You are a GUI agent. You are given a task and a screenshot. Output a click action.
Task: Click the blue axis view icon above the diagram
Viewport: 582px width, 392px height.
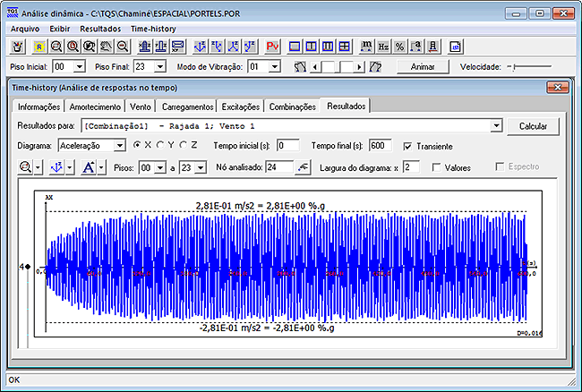(56, 167)
